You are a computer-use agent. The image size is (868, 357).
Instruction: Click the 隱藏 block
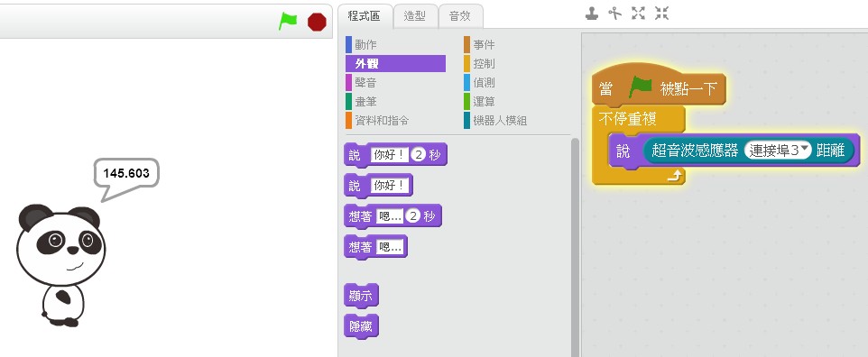[361, 326]
